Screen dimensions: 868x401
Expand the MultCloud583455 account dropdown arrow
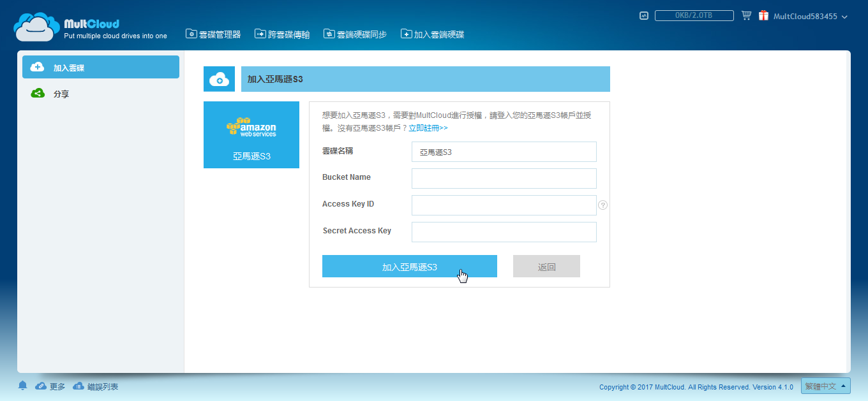[844, 17]
